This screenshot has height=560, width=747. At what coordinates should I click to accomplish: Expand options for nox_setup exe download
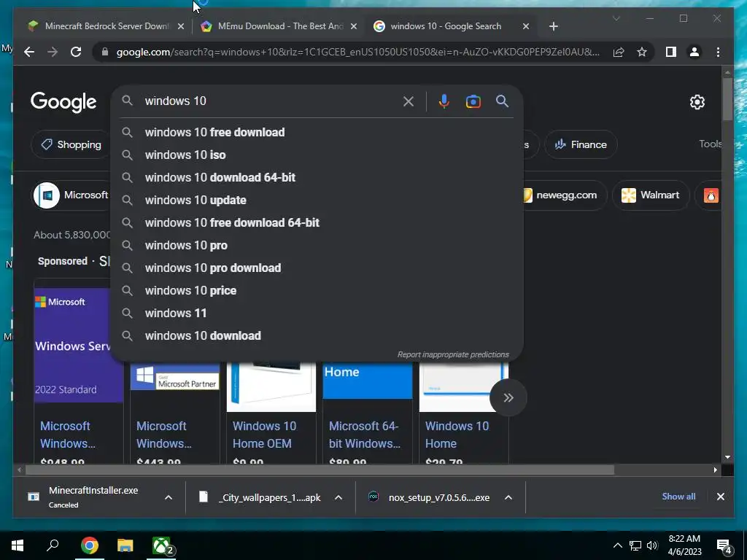coord(508,497)
